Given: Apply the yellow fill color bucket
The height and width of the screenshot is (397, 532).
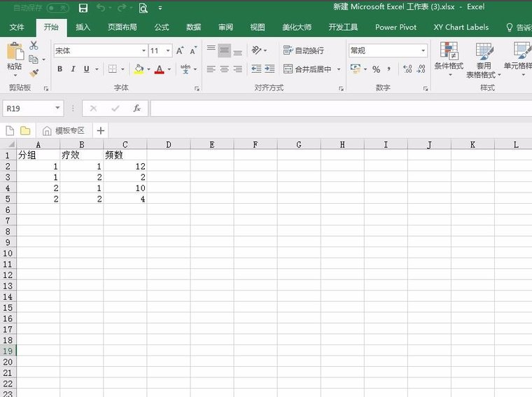Looking at the screenshot, I should (x=139, y=69).
